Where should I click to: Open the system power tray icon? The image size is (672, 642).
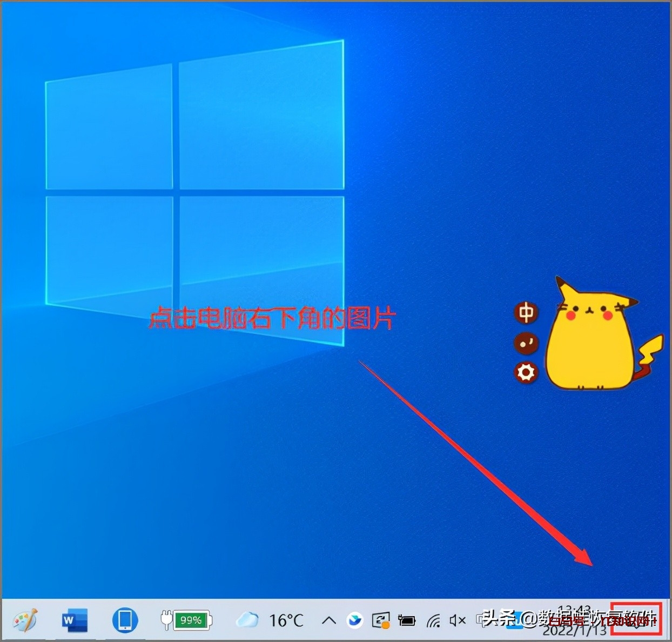click(x=407, y=620)
